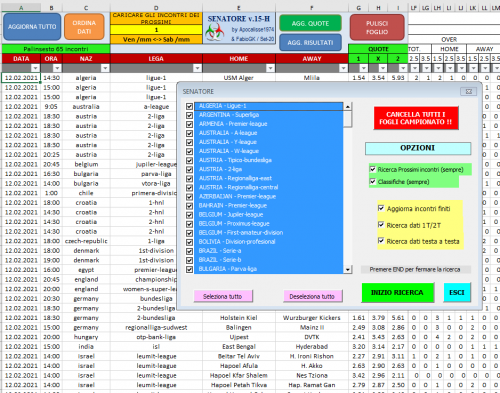The width and height of the screenshot is (500, 393).
Task: Click Palinsesto 65 incontri green cell
Action: [x=56, y=49]
